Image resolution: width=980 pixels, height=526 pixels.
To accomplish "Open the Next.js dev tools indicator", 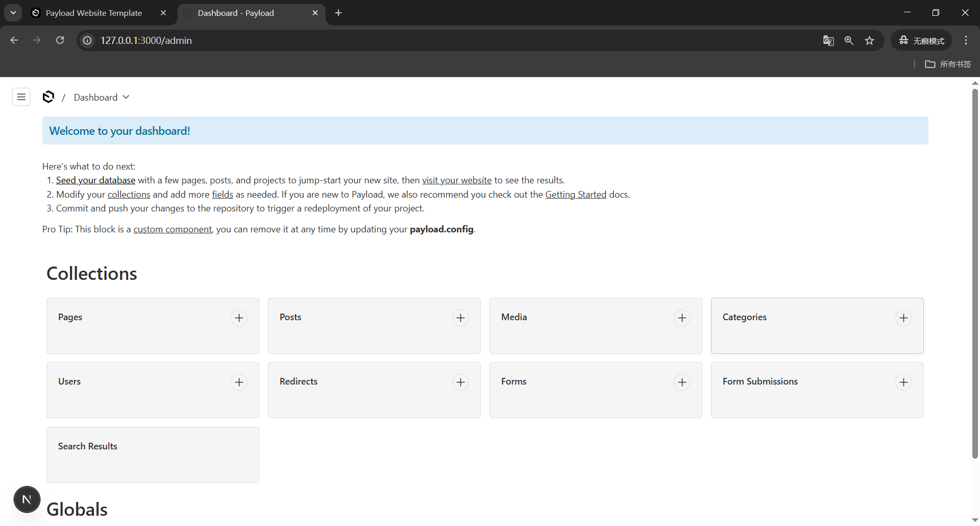I will click(27, 499).
